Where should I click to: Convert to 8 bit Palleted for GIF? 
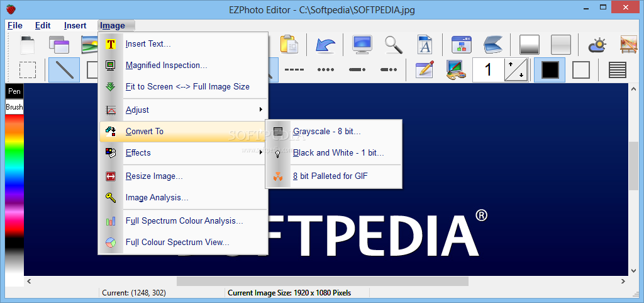pyautogui.click(x=333, y=176)
